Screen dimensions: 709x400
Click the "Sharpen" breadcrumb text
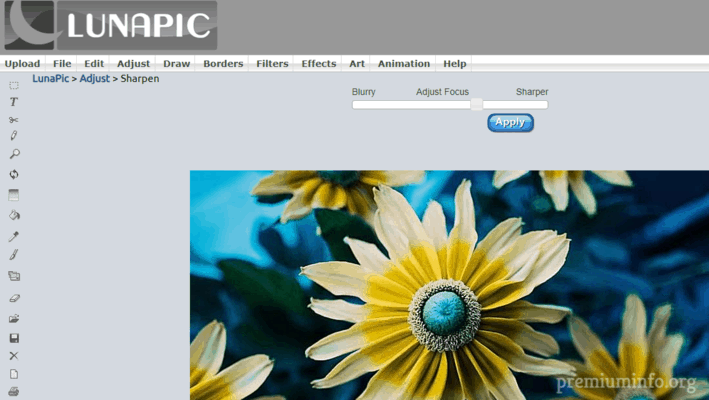click(140, 79)
